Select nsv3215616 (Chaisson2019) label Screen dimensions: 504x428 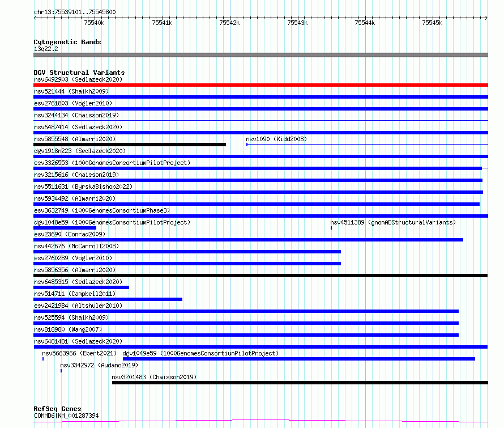(x=76, y=175)
